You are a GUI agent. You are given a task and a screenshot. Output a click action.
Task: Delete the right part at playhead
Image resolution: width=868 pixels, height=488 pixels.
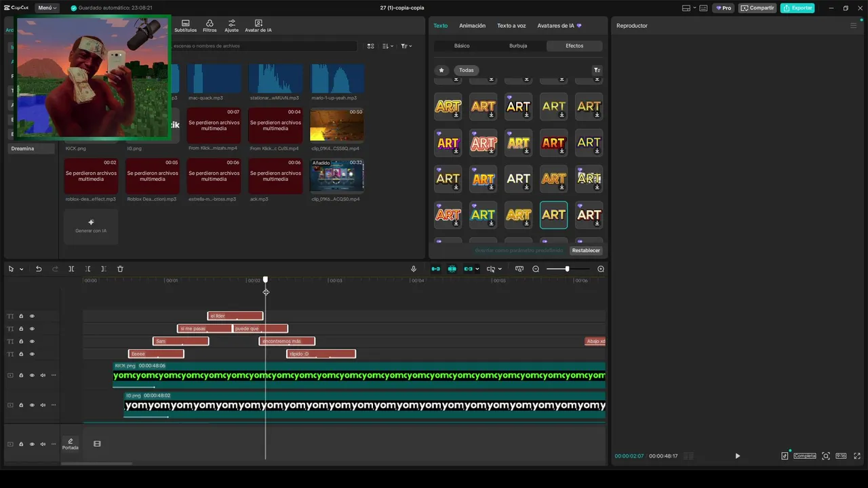(103, 269)
